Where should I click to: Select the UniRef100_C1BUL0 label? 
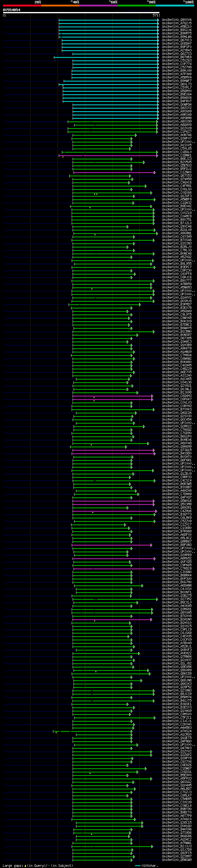177,152
